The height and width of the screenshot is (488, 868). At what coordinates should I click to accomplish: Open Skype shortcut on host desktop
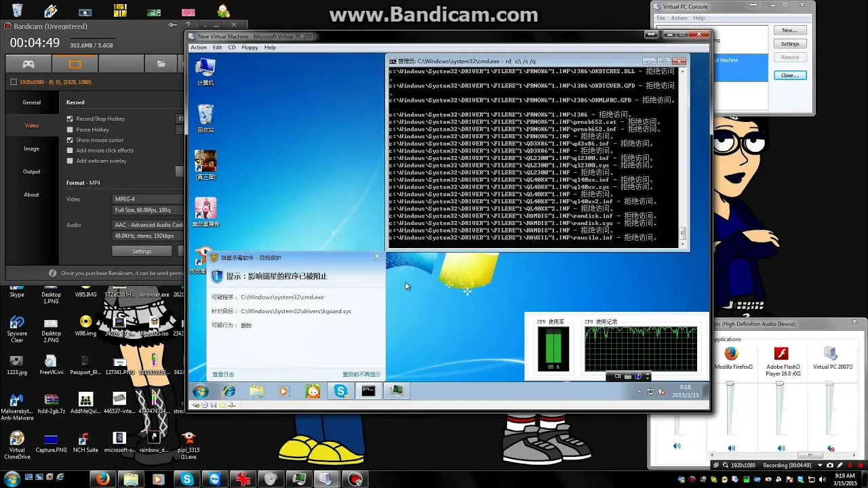click(17, 290)
